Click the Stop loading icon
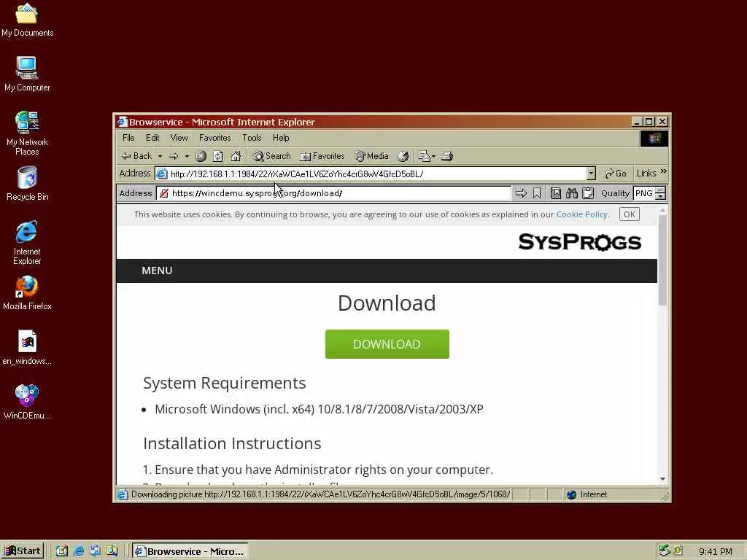The image size is (747, 560). coord(201,156)
